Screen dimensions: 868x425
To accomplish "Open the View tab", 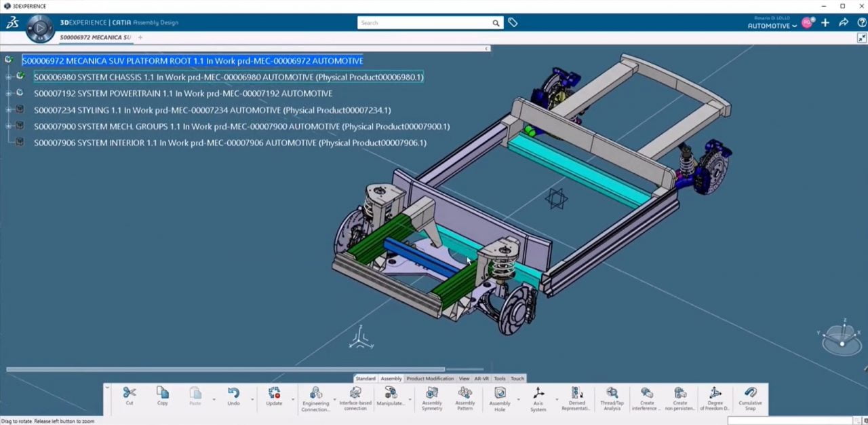I will 464,379.
